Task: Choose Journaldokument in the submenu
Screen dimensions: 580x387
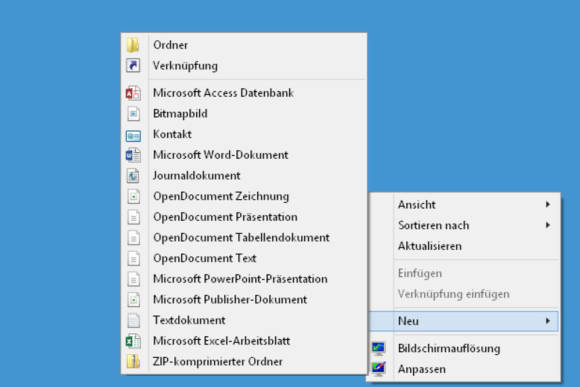Action: click(x=244, y=176)
